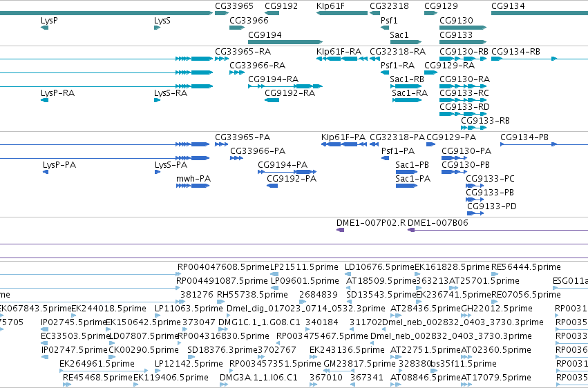Select the CG33966-RA transcript label
Image resolution: width=588 pixels, height=388 pixels.
pos(258,66)
